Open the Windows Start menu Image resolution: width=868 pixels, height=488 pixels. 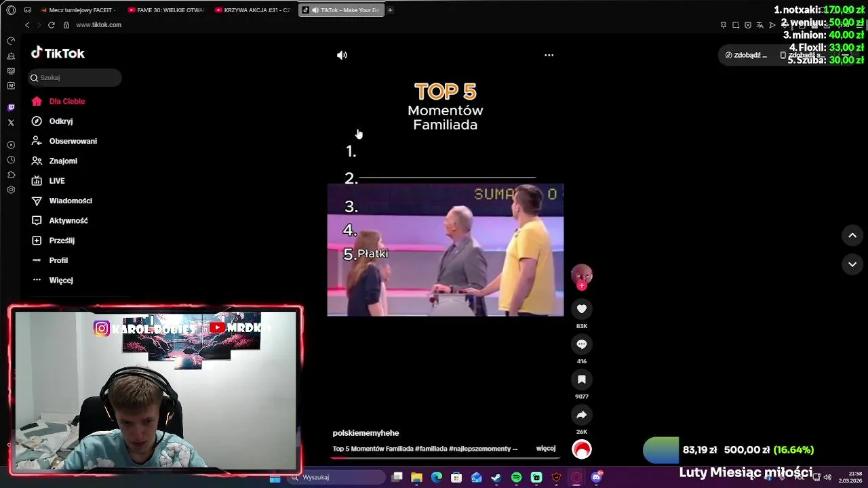click(x=275, y=478)
